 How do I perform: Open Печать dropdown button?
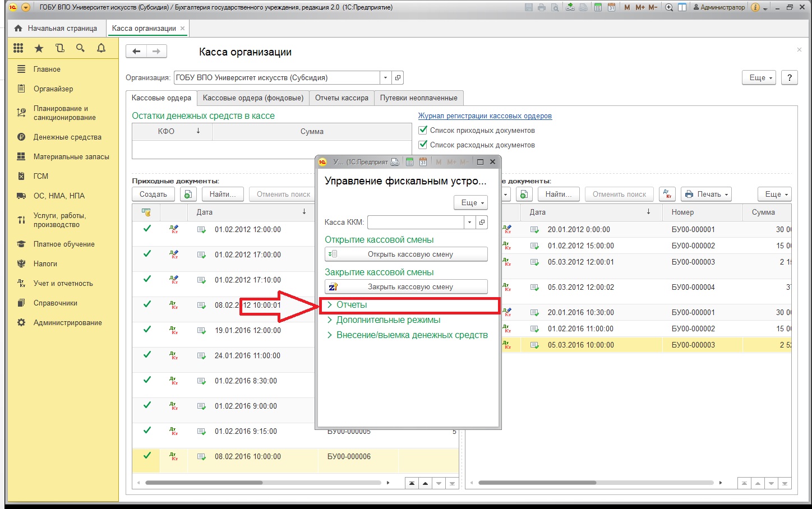707,194
